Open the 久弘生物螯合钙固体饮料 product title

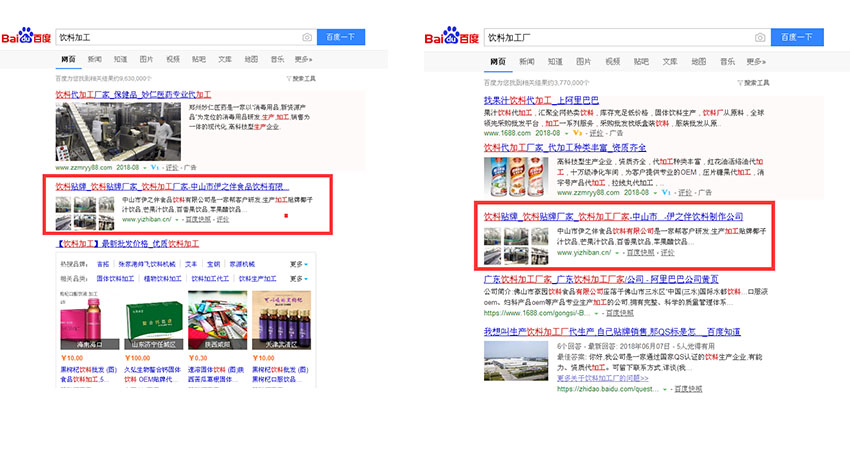coord(152,374)
